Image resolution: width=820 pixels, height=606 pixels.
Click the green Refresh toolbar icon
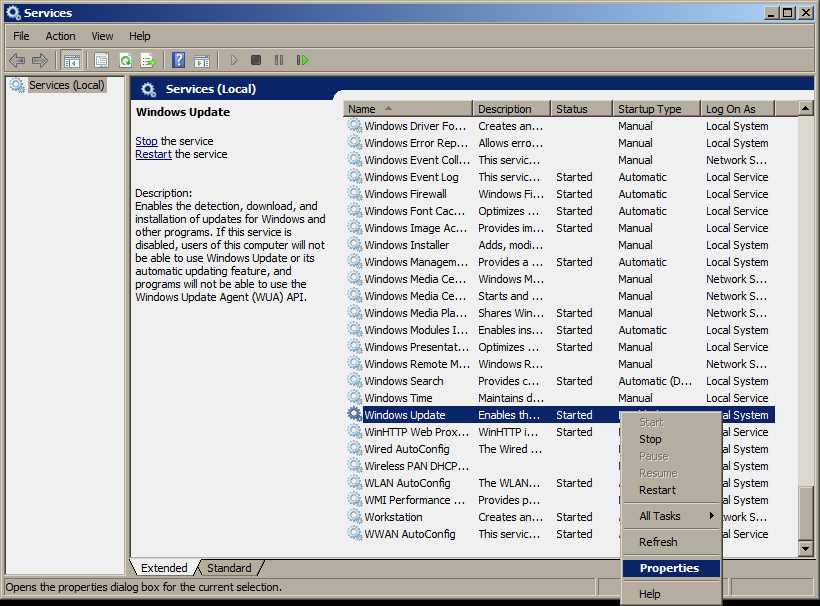pyautogui.click(x=125, y=60)
